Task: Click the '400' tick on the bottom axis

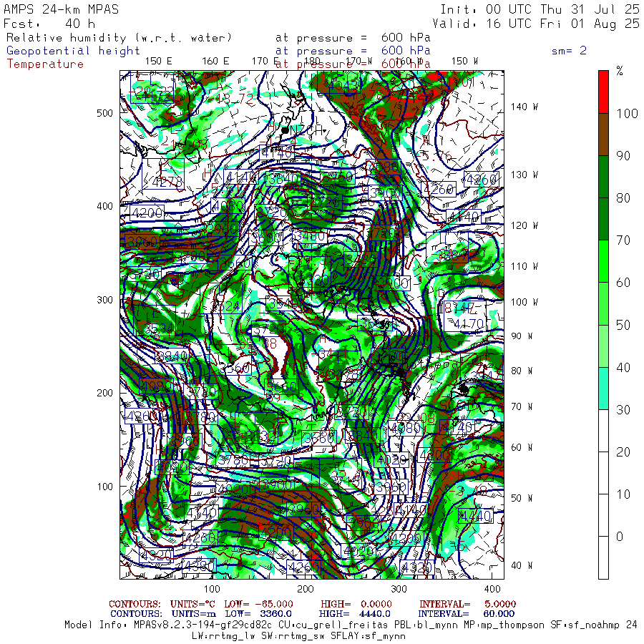Action: coord(492,589)
